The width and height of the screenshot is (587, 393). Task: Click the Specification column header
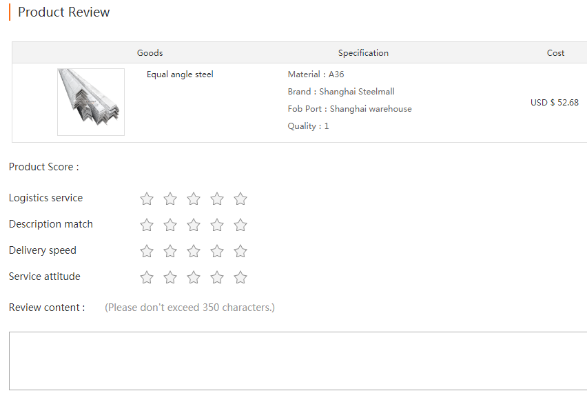[x=363, y=53]
